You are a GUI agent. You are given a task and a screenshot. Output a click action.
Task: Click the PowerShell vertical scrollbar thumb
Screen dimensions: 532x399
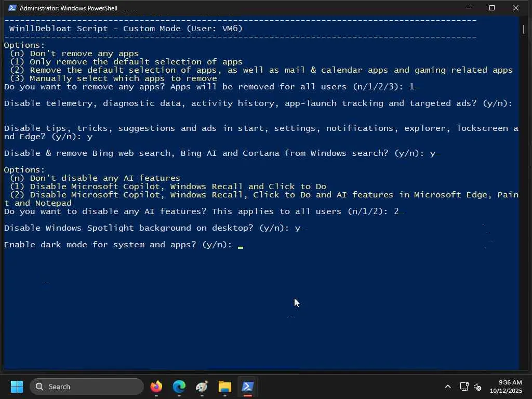coord(524,29)
